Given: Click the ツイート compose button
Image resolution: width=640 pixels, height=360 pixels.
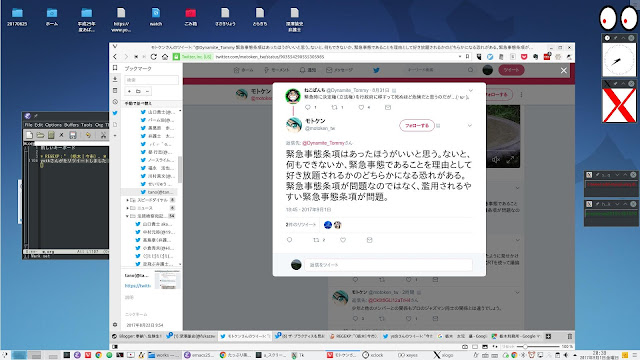Looking at the screenshot, I should (x=511, y=70).
